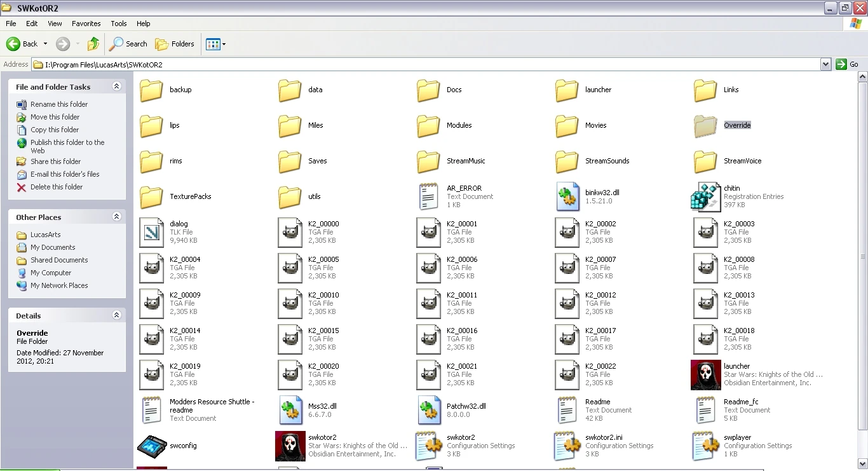Image resolution: width=868 pixels, height=471 pixels.
Task: Select the StreamSounds folder name
Action: click(x=607, y=161)
